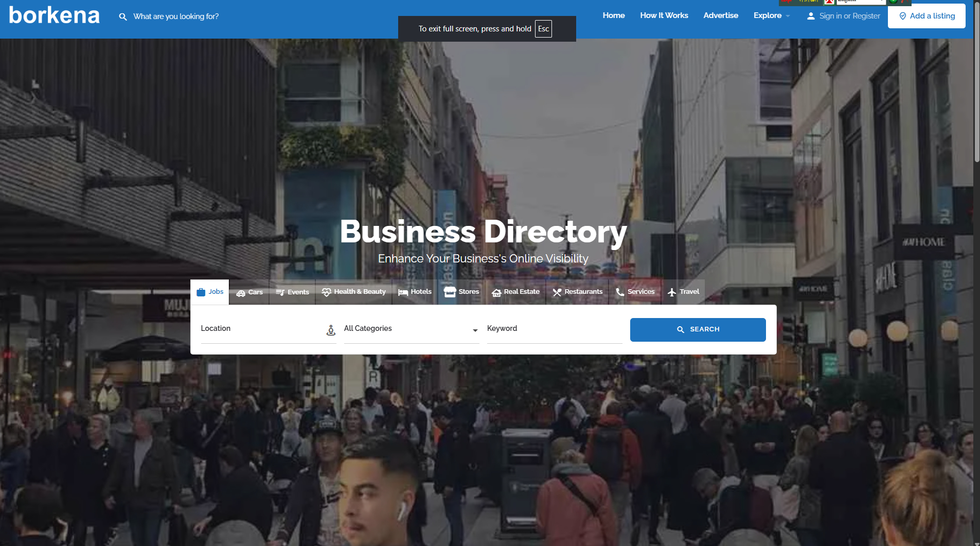Click the blue SEARCH button
The height and width of the screenshot is (546, 980).
pos(698,329)
